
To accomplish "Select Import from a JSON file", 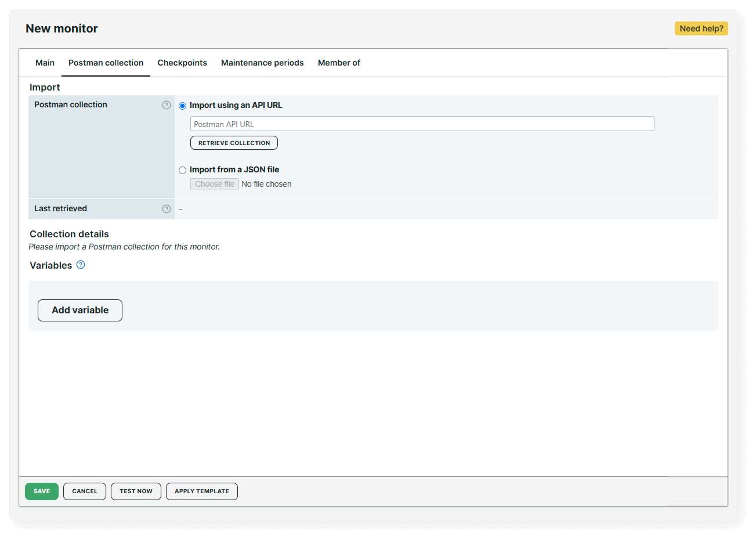I will coord(182,169).
